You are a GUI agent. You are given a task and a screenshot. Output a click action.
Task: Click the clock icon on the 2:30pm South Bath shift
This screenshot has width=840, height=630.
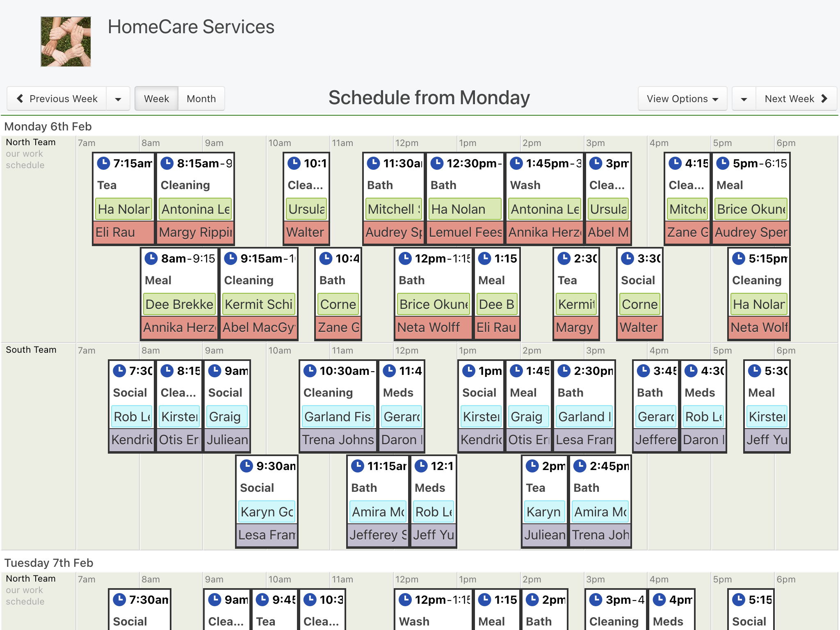coord(564,370)
